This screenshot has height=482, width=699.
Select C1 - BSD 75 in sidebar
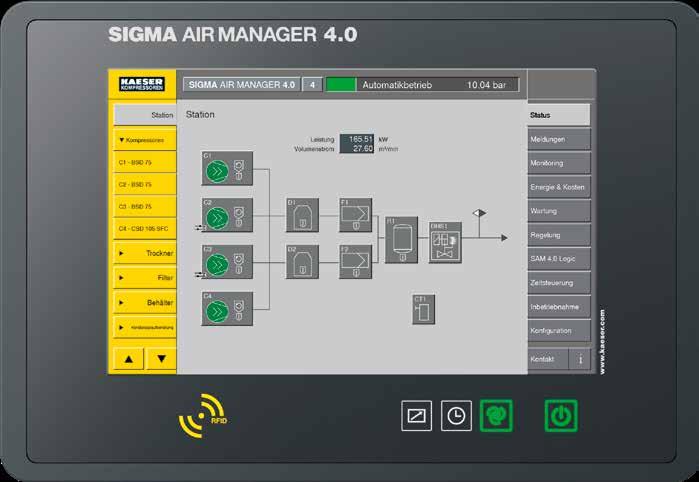point(145,162)
